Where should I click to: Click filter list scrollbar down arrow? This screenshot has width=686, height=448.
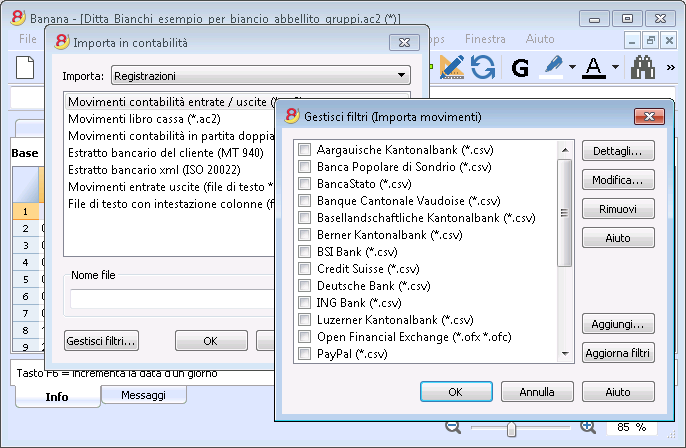click(565, 354)
